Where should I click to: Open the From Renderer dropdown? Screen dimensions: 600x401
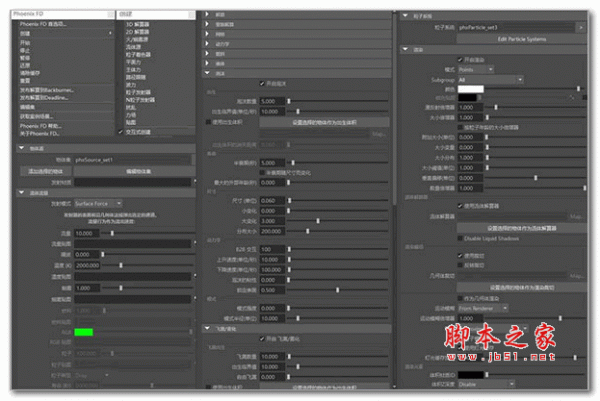click(x=483, y=308)
